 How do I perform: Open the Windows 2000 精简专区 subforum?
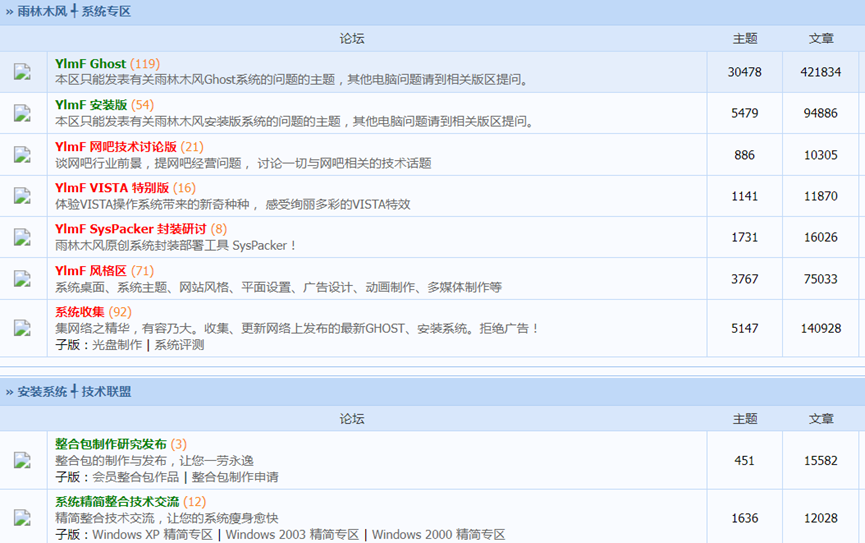[x=439, y=535]
